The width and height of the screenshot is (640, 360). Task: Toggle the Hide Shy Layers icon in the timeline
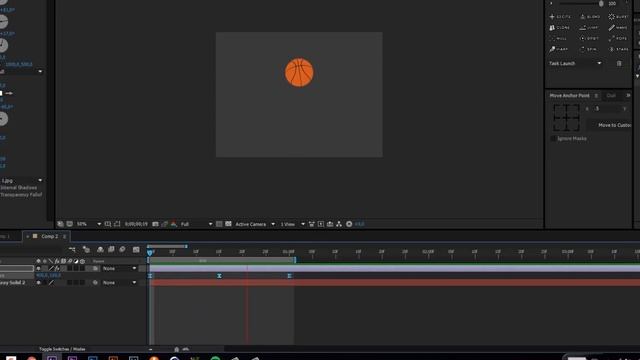[100, 249]
